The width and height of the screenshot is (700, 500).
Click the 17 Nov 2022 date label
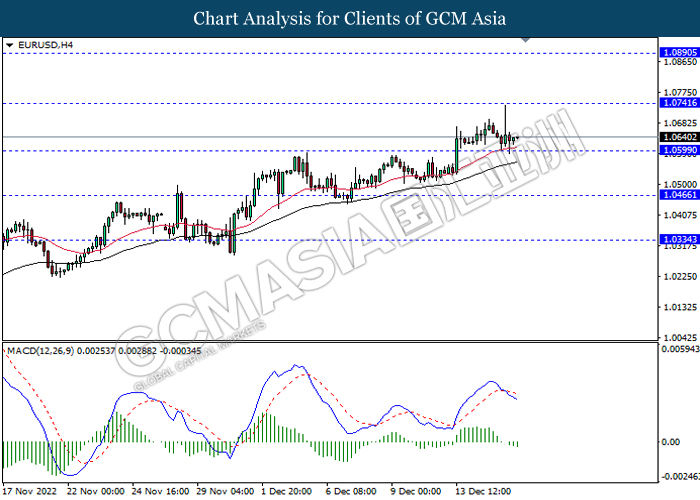coord(29,491)
